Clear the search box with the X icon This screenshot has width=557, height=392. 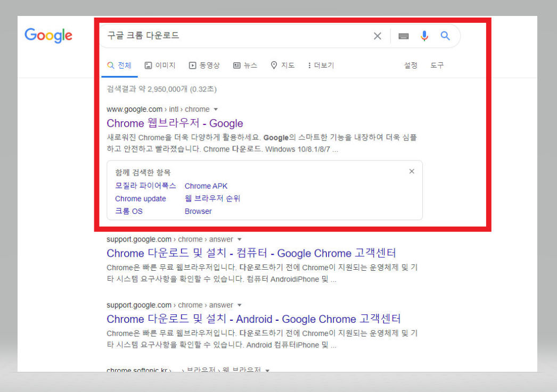click(377, 36)
